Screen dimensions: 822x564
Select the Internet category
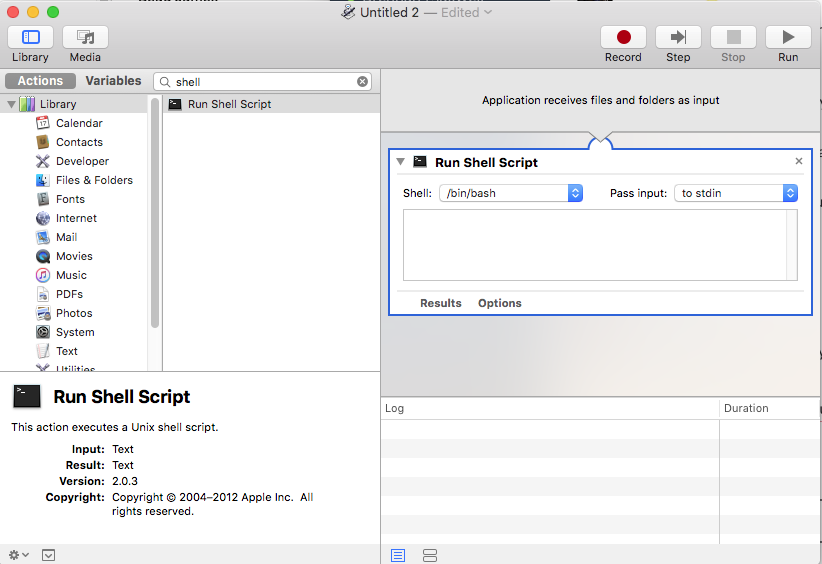(x=76, y=218)
